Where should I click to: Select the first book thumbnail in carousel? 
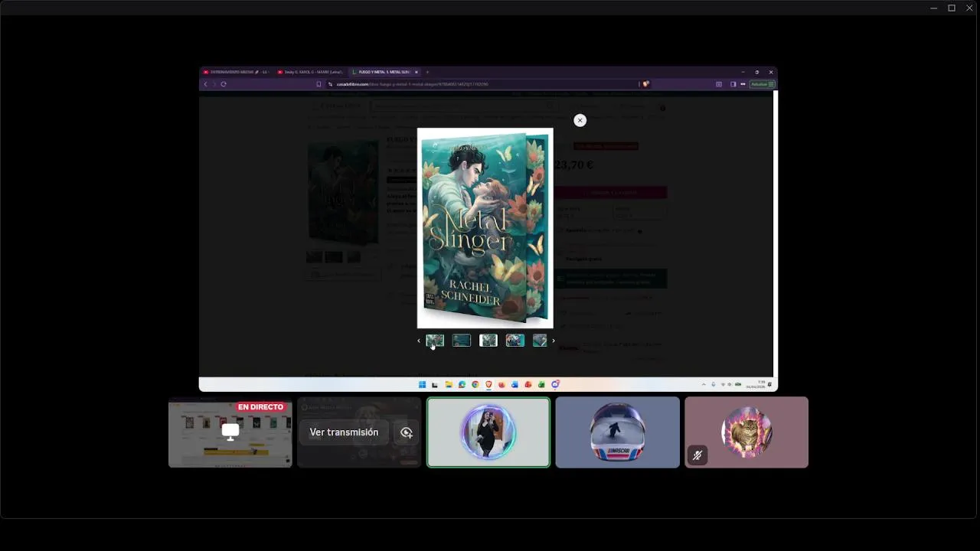tap(435, 341)
